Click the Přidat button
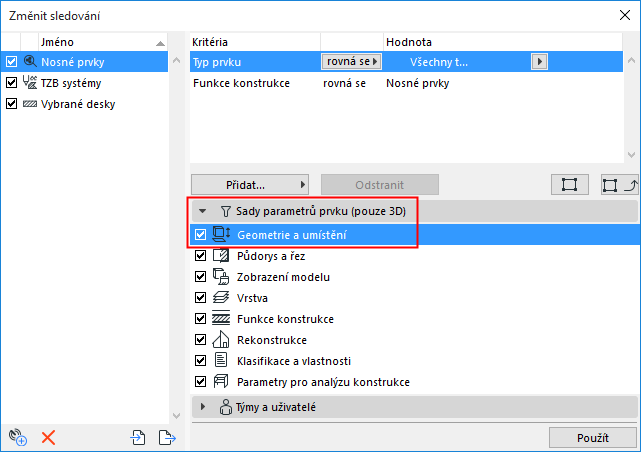Viewport: 641px width, 452px height. pyautogui.click(x=249, y=185)
